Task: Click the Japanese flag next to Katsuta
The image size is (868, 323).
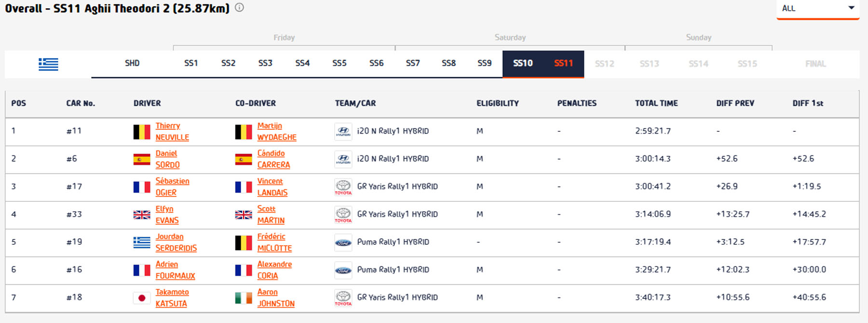Action: click(142, 298)
